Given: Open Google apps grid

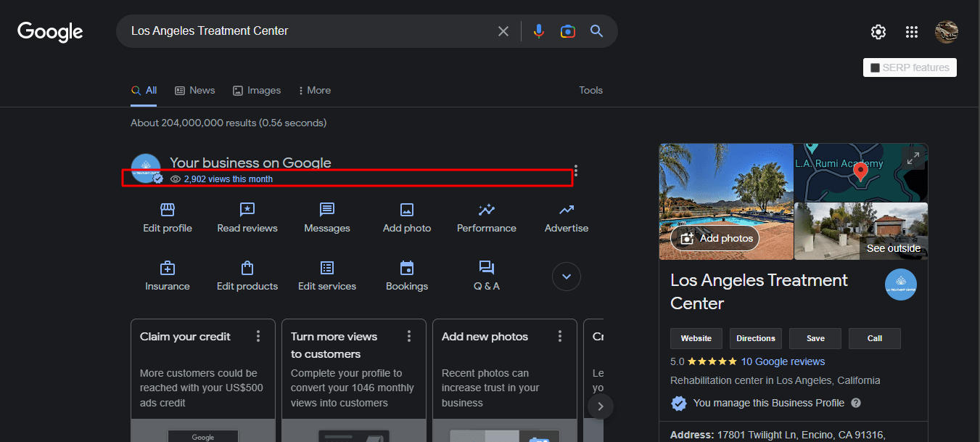Looking at the screenshot, I should [x=912, y=32].
